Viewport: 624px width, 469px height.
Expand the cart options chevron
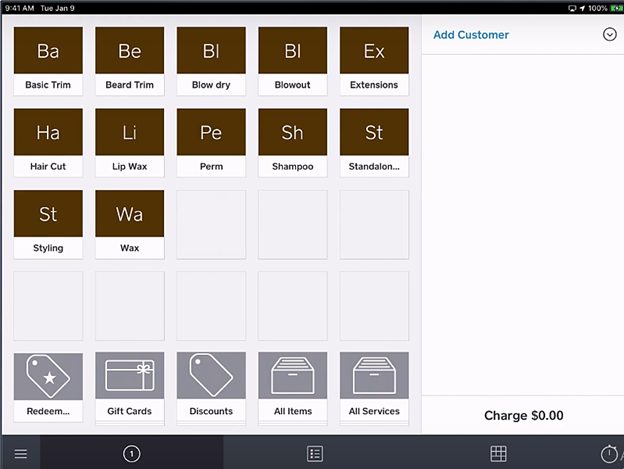pos(609,35)
